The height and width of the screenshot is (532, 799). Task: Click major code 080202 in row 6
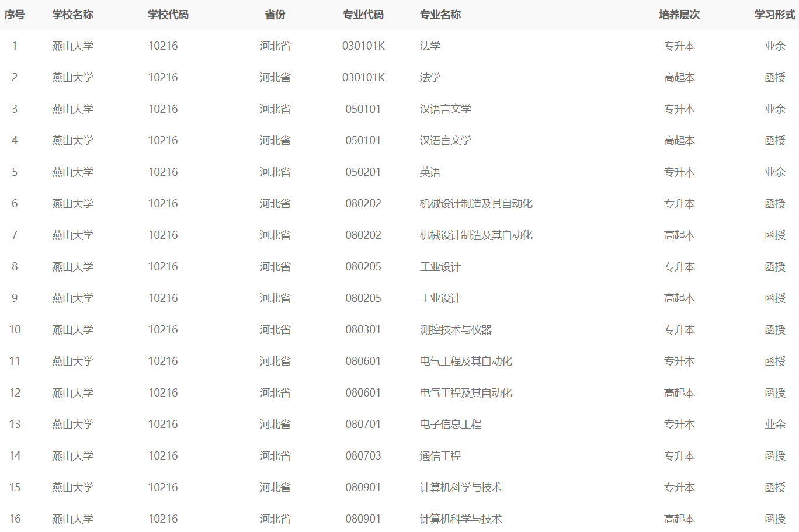[363, 204]
